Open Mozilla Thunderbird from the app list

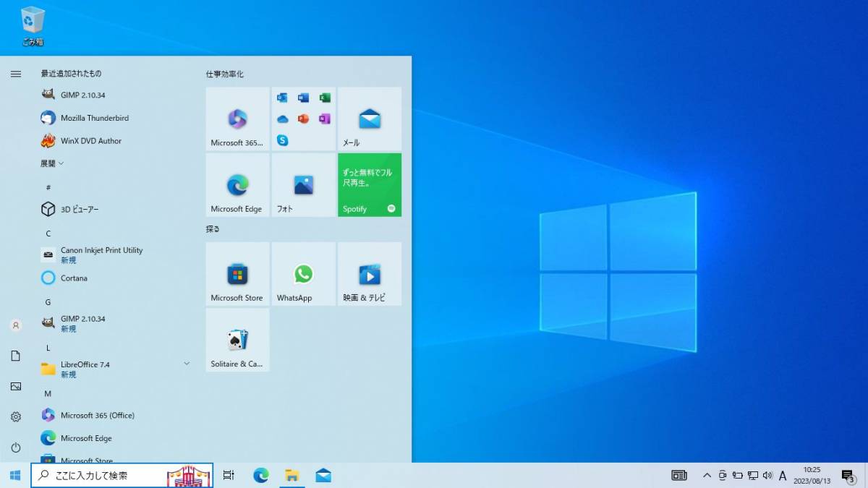tap(116, 118)
